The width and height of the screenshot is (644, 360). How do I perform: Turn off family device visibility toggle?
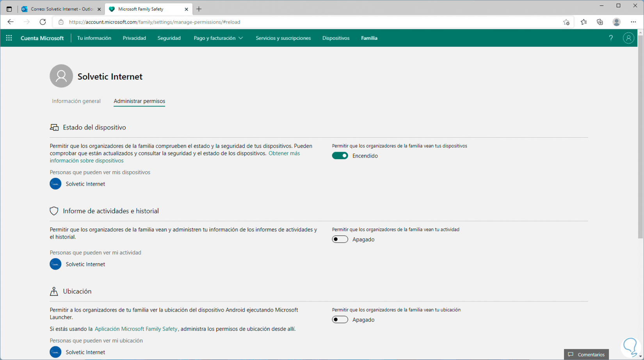(x=340, y=156)
